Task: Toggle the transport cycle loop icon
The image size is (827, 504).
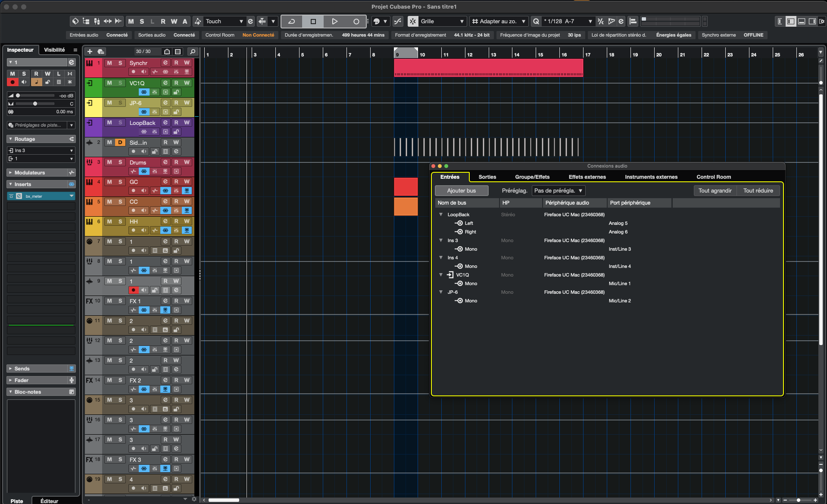Action: tap(292, 22)
